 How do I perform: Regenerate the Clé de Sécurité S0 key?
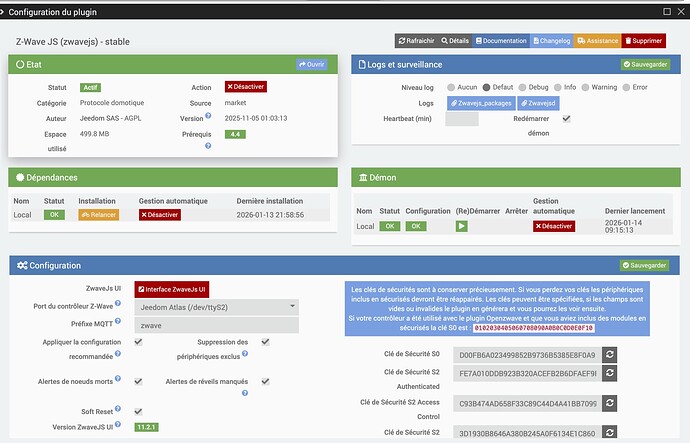point(609,355)
